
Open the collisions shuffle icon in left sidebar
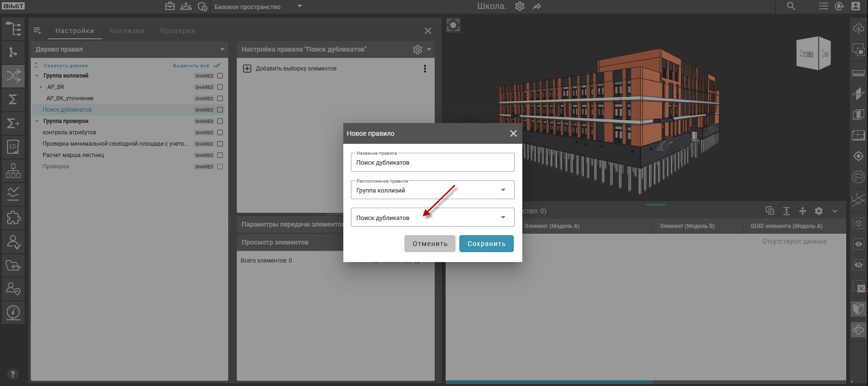(13, 76)
